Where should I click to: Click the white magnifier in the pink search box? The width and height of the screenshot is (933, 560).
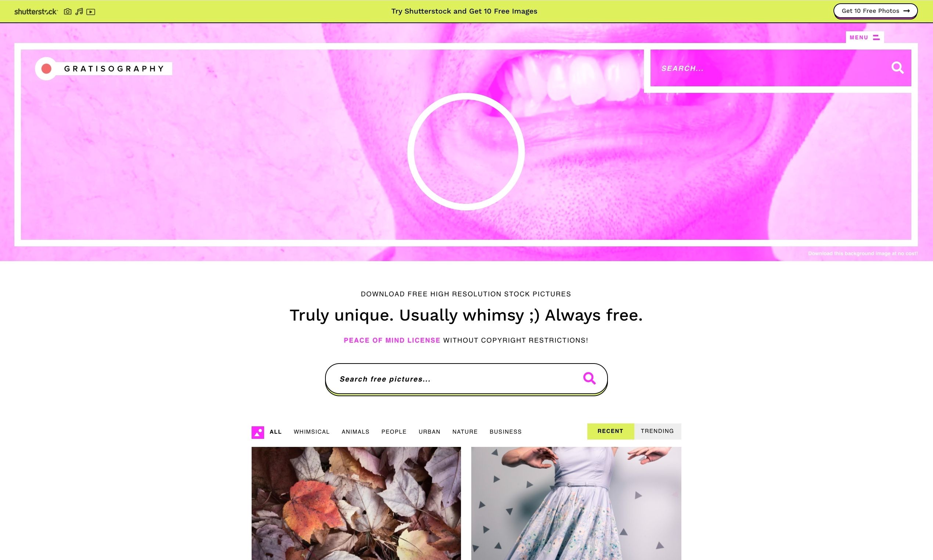point(897,68)
